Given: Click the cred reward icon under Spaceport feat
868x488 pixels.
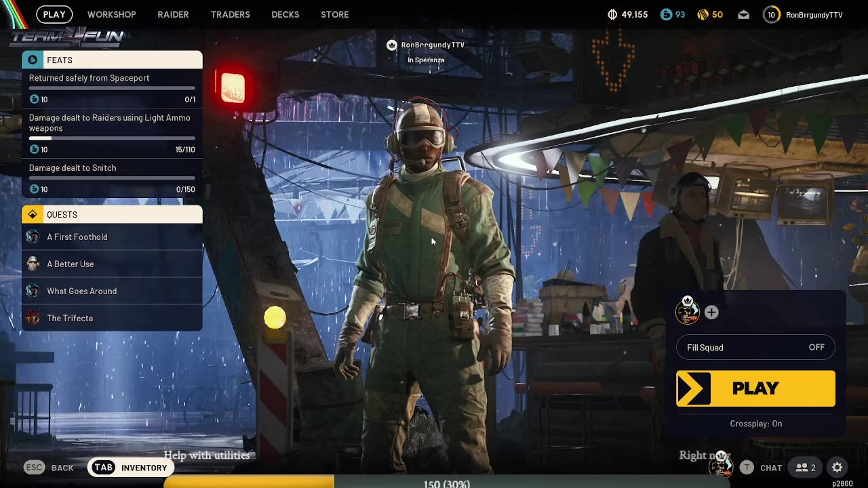Looking at the screenshot, I should tap(34, 99).
